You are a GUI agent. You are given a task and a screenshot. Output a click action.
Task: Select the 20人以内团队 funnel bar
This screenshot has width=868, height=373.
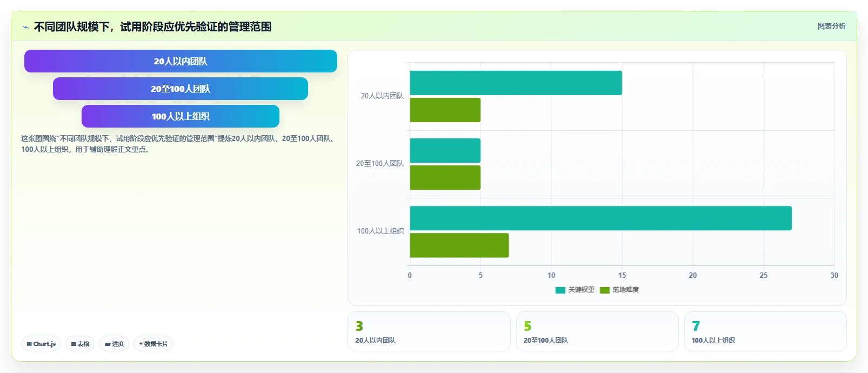coord(181,61)
